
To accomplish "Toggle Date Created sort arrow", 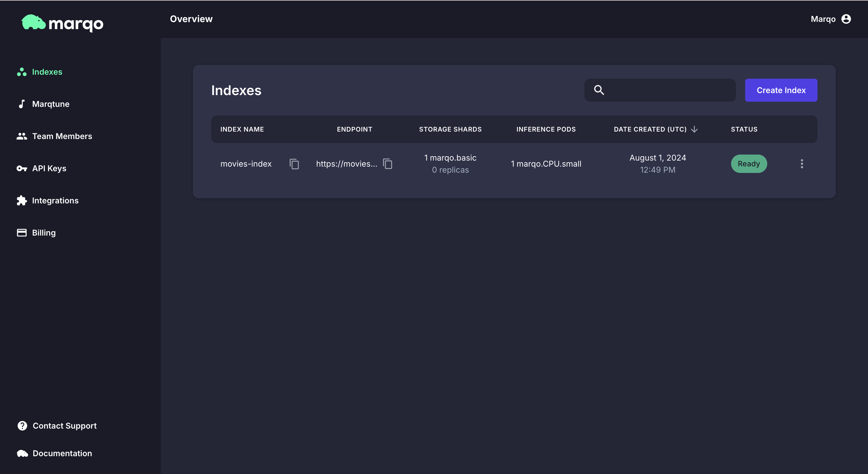I will click(x=694, y=129).
